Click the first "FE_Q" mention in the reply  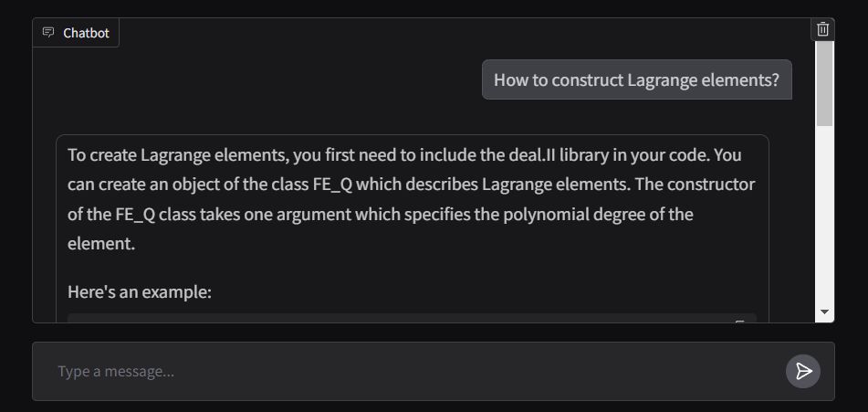[x=331, y=185]
